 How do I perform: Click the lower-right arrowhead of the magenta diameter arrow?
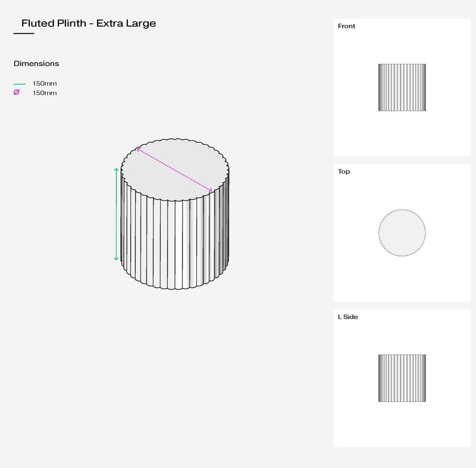point(210,190)
